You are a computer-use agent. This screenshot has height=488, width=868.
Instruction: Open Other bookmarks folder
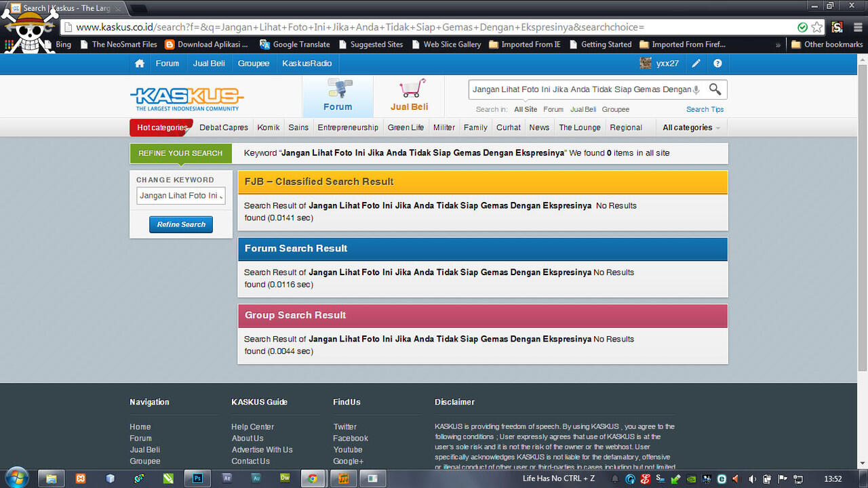point(827,45)
